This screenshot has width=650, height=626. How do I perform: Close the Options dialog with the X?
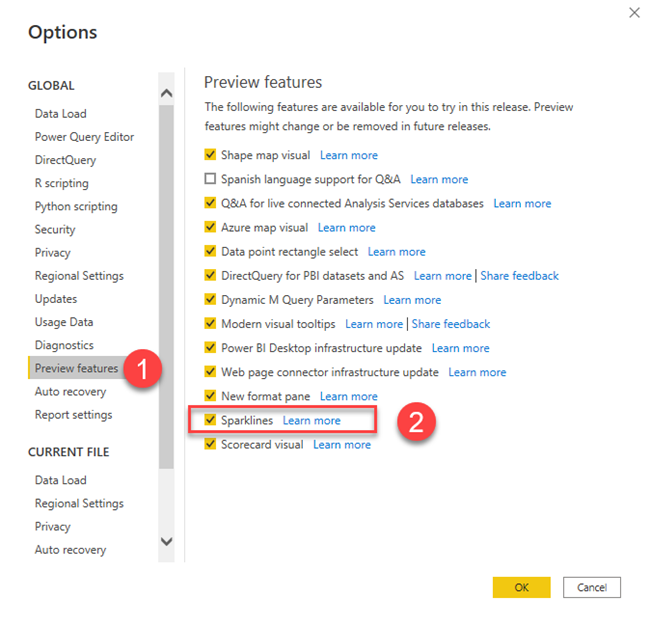coord(634,13)
